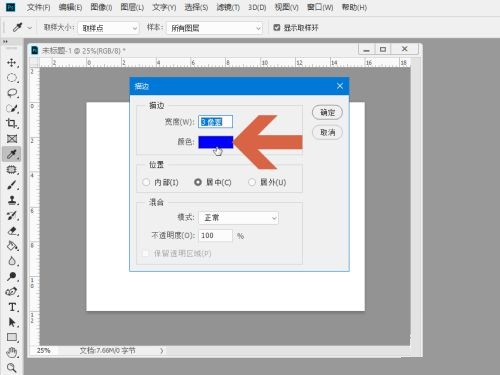Select the Clone Stamp tool
Viewport: 500px width, 375px height.
(x=12, y=200)
